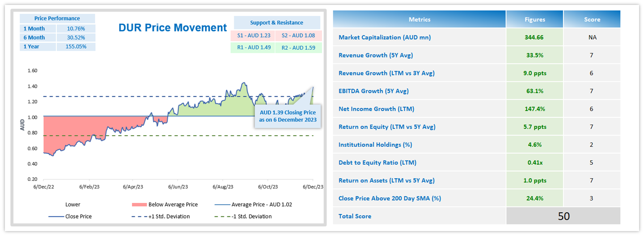The height and width of the screenshot is (236, 644).
Task: Click the S2 - AUD 1.08 support cell
Action: pos(299,36)
